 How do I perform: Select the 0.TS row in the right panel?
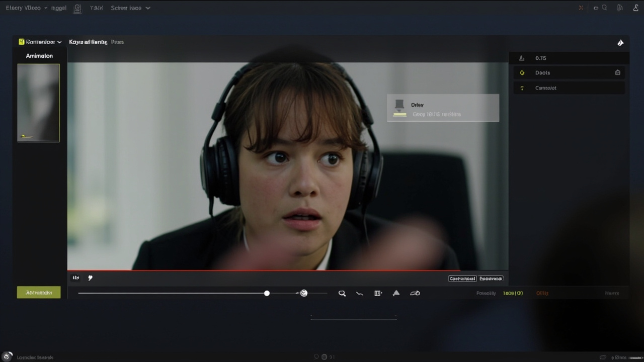569,58
